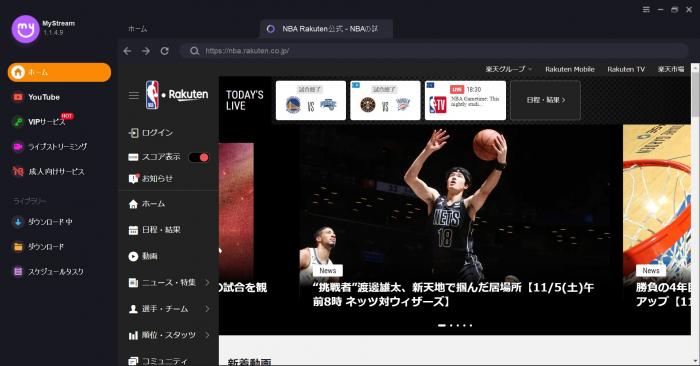The width and height of the screenshot is (700, 366).
Task: Open コミュニティ in NBA menu
Action: pyautogui.click(x=159, y=361)
